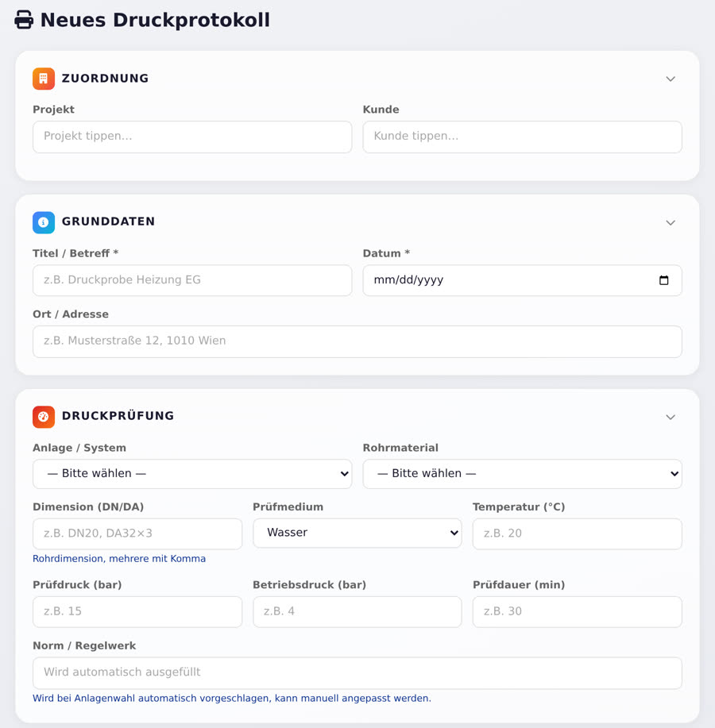
Task: Click the GRUNDDATEN section heading
Action: pos(108,221)
